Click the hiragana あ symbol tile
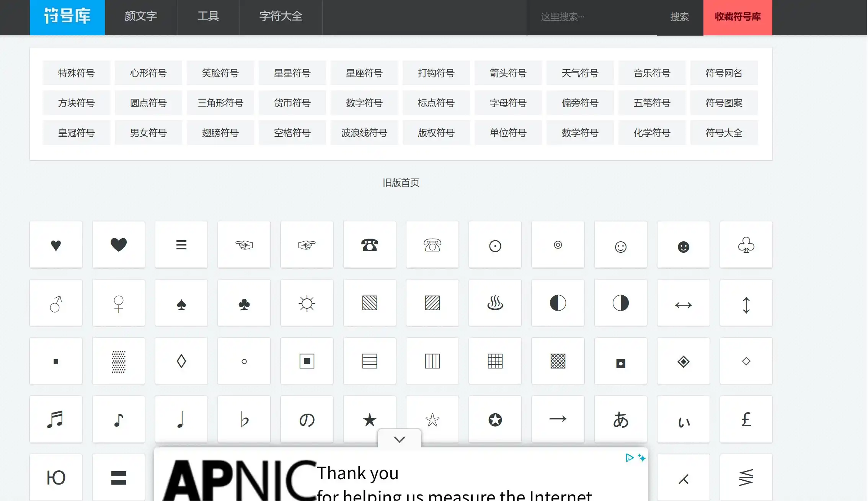 pyautogui.click(x=621, y=419)
